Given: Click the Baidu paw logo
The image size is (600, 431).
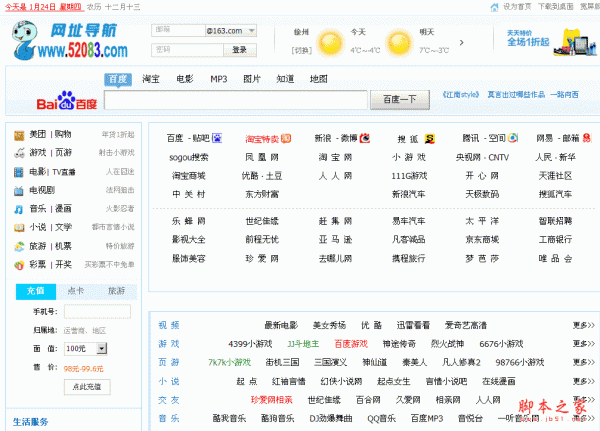Looking at the screenshot, I should tap(67, 100).
